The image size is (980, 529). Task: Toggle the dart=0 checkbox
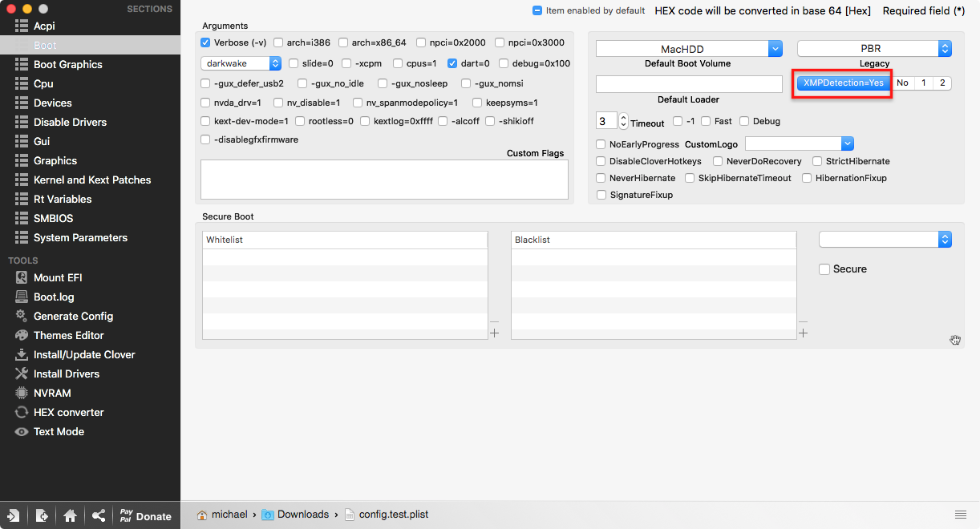pos(452,63)
